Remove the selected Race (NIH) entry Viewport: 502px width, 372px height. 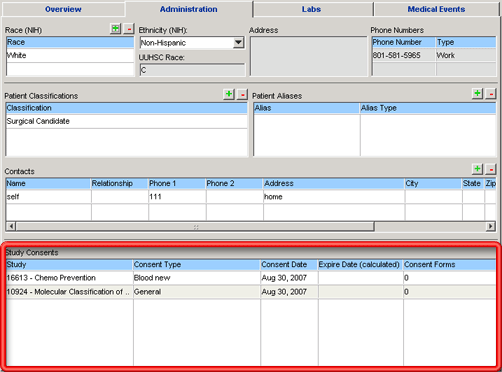point(129,29)
